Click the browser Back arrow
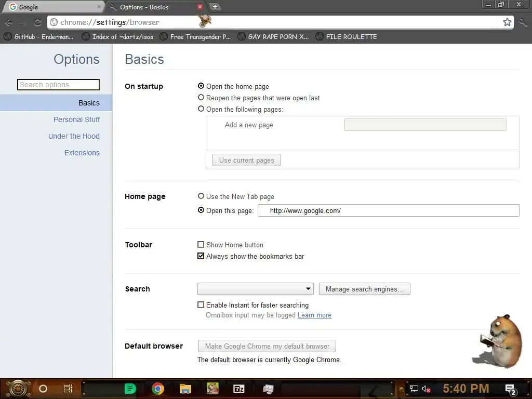The image size is (532, 399). (x=8, y=23)
